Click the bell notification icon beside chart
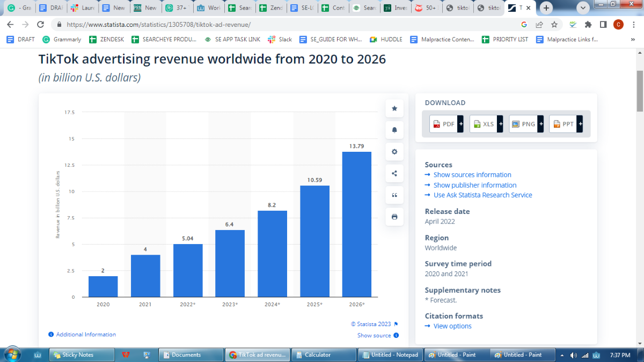The image size is (644, 362). 394,130
